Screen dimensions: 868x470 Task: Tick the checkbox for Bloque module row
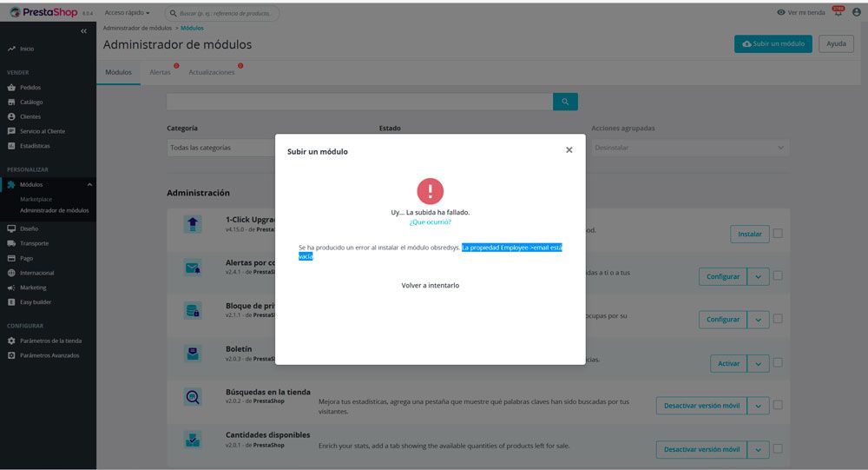778,319
